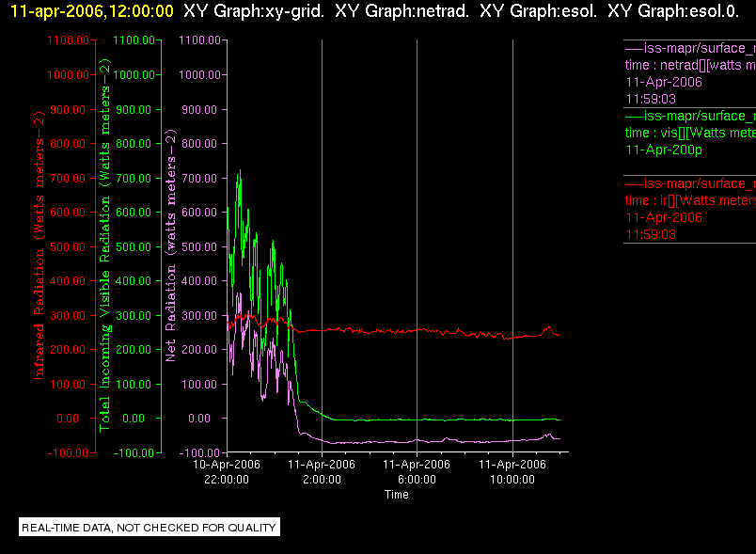
Task: Click magenta axis value 0.00
Action: coord(199,419)
